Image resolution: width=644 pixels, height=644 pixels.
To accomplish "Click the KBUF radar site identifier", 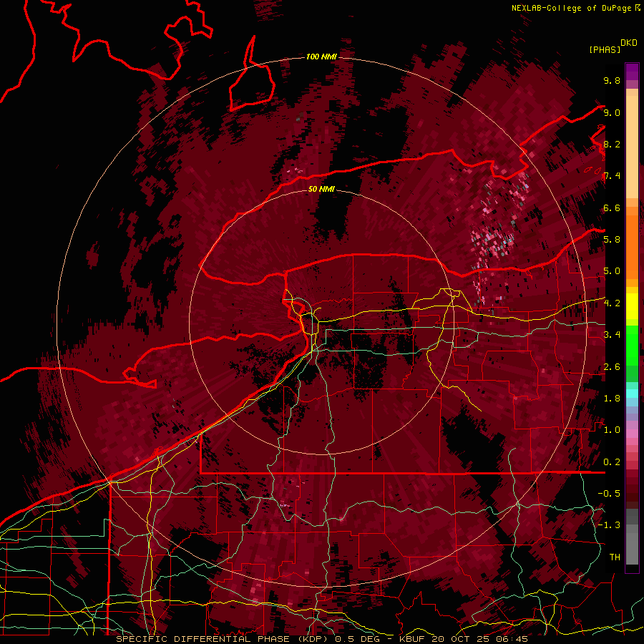I will coord(412,639).
